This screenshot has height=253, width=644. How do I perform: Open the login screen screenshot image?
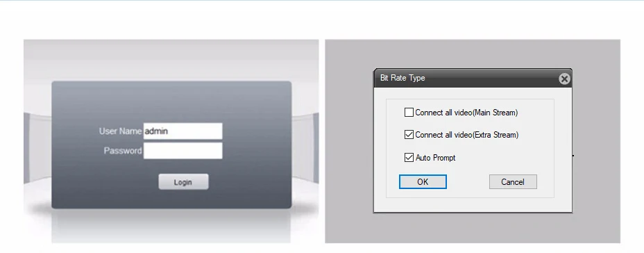[x=171, y=141]
